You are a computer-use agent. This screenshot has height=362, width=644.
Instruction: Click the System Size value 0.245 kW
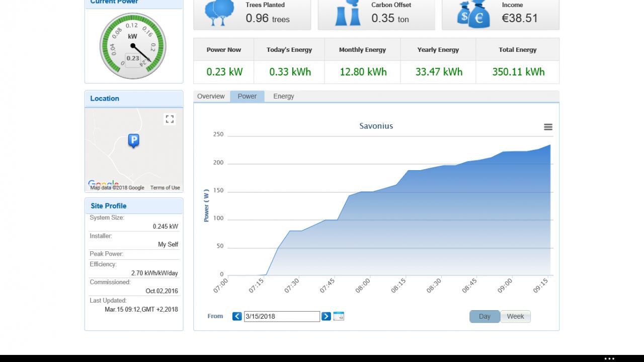coord(166,227)
